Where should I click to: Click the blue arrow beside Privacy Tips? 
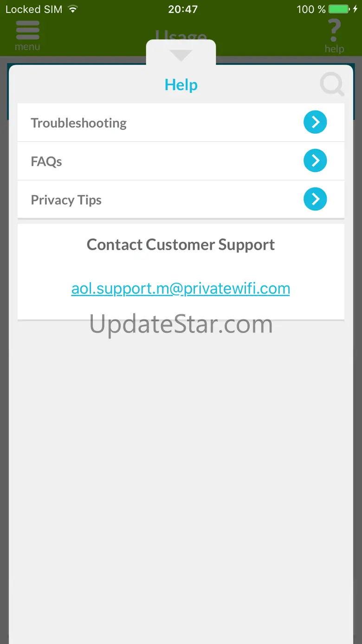tap(315, 199)
